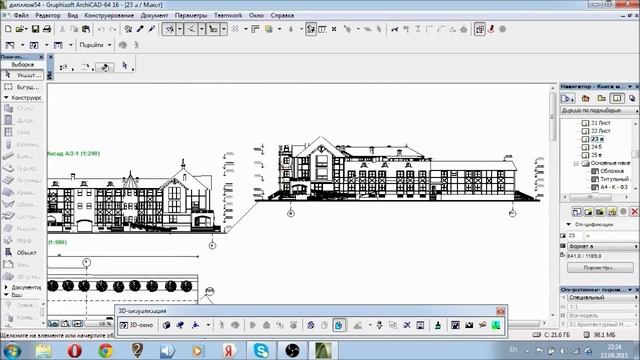
Task: Open the Специальный dropdown in bottom-right panel
Action: point(602,298)
